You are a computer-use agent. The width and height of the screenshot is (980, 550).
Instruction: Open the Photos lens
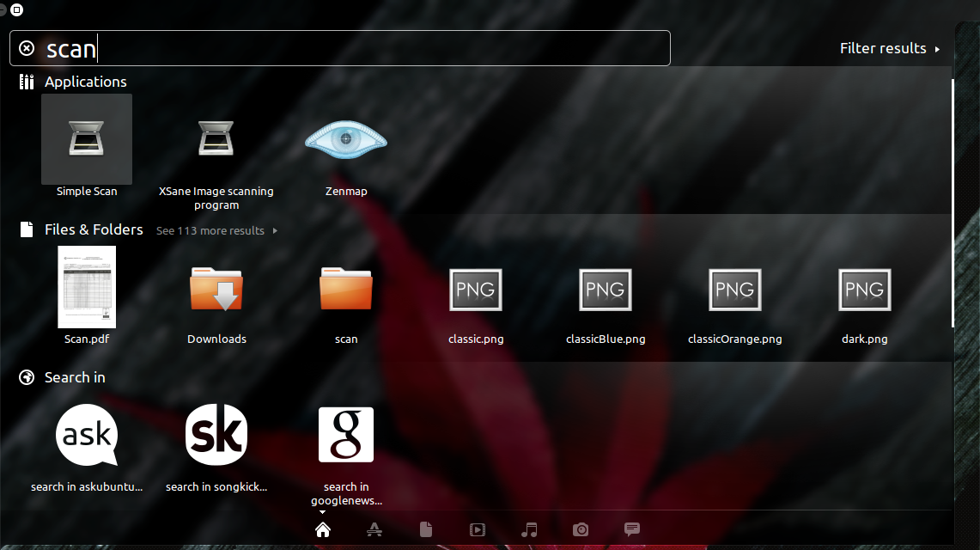click(581, 529)
